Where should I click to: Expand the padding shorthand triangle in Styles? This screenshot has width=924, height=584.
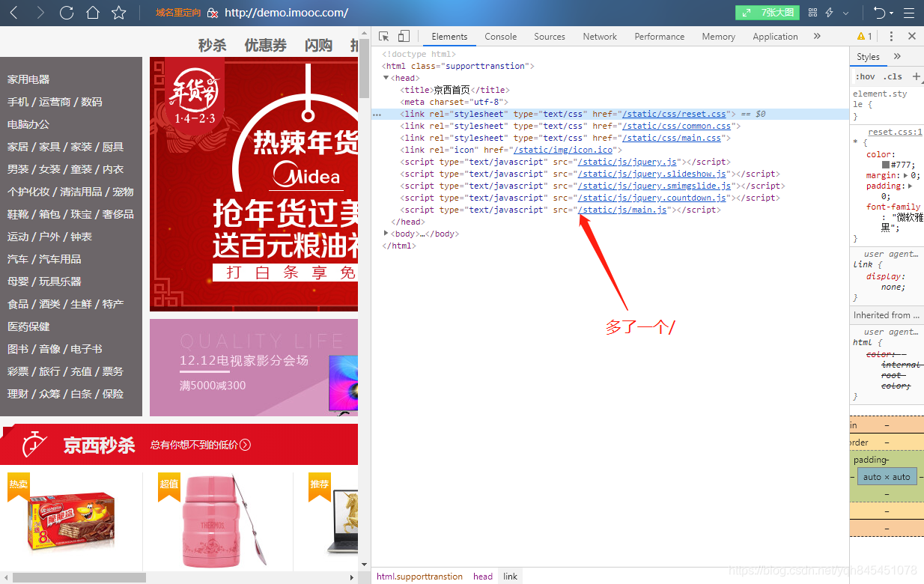(911, 186)
